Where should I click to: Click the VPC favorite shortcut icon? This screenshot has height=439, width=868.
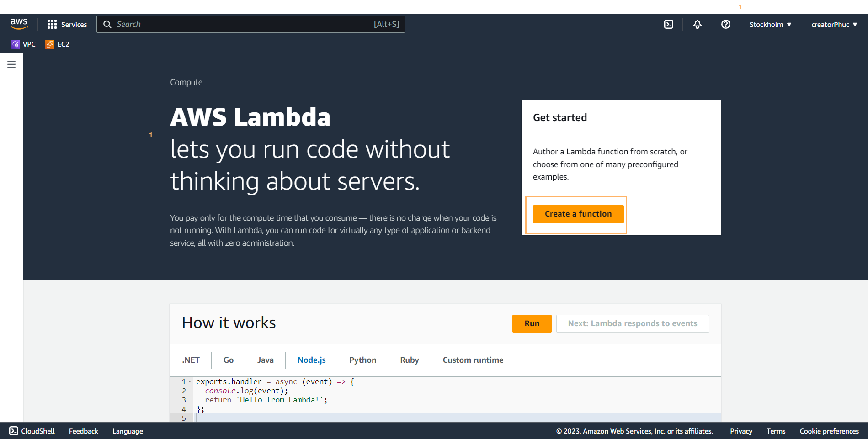16,44
